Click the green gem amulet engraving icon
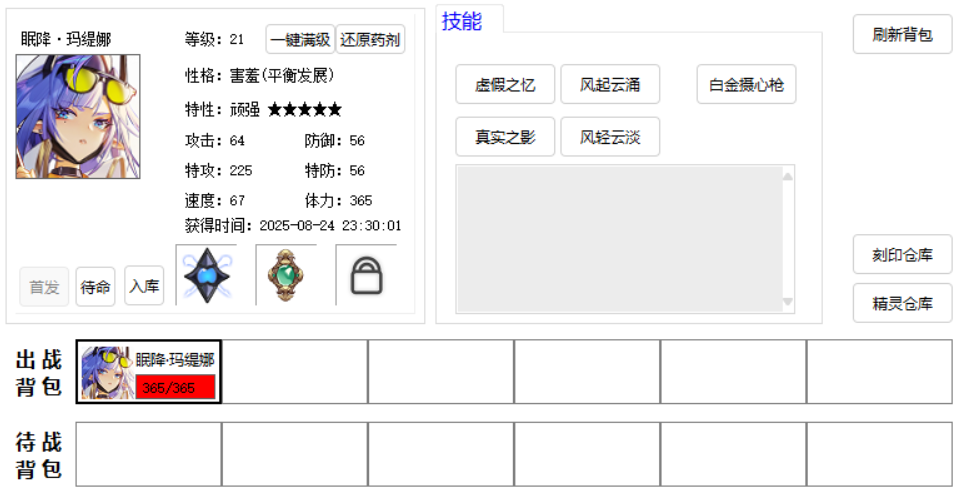 [286, 275]
